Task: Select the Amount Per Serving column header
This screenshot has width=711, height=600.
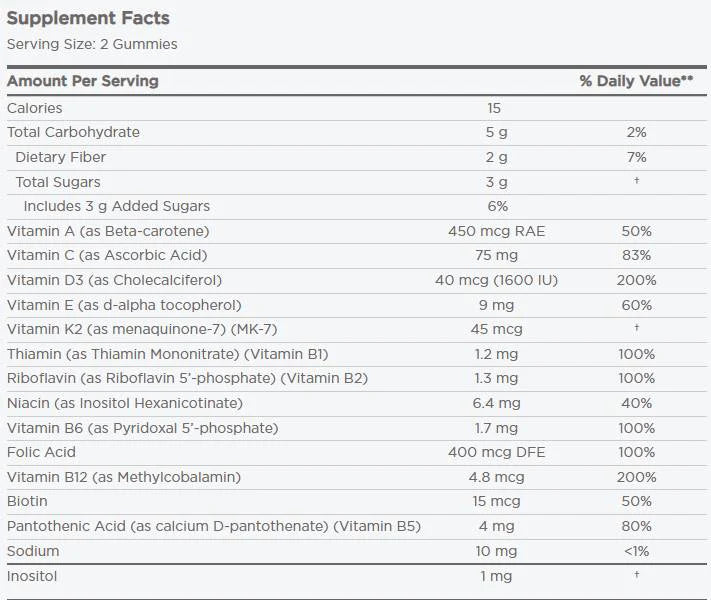Action: click(x=83, y=81)
